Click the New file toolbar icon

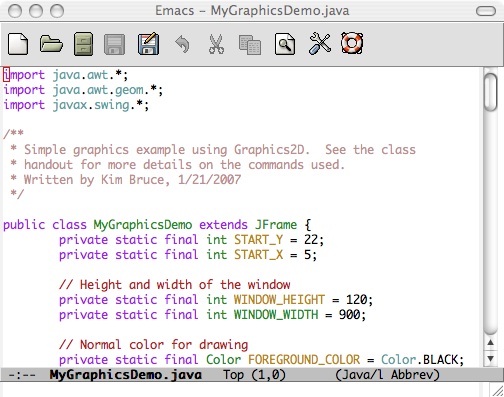pos(18,44)
